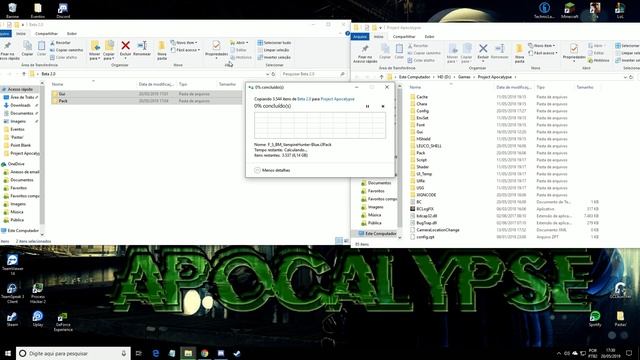Expand Novo item menu in Project Apocalypse window
Image resolution: width=640 pixels, height=360 pixels.
[x=542, y=45]
